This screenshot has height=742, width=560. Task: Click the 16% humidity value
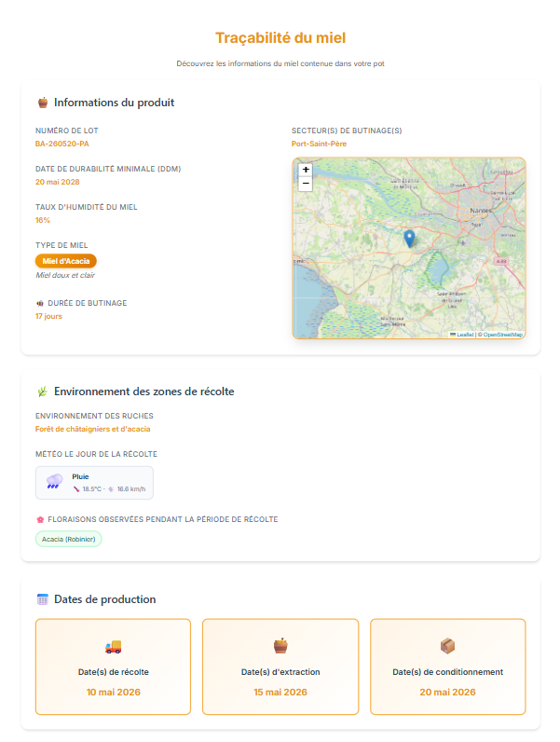43,221
